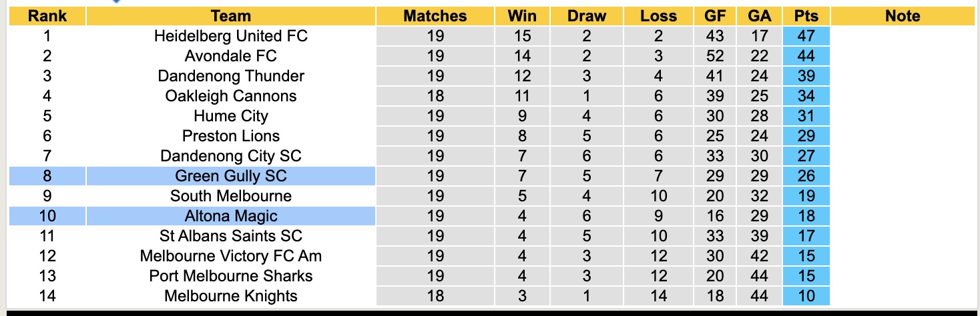
Task: Select the Win column header
Action: 522,16
